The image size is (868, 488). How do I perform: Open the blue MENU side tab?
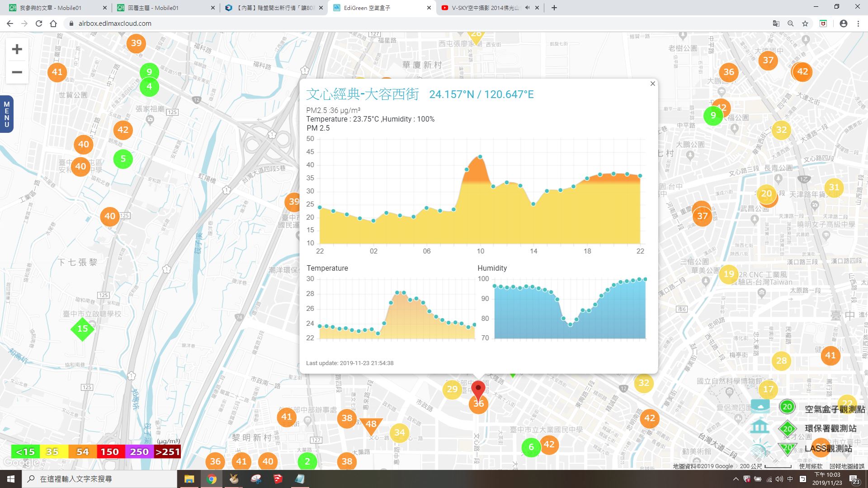coord(6,114)
